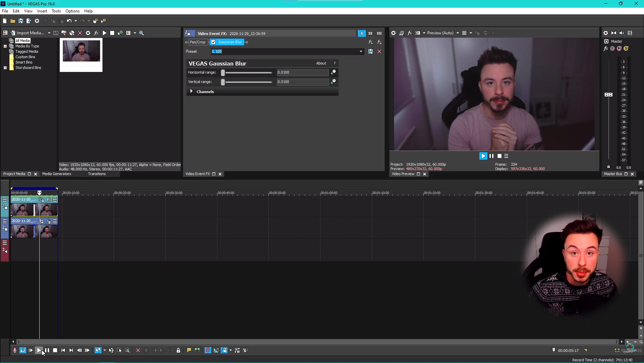Open the Preset dropdown list
The height and width of the screenshot is (363, 644).
[x=361, y=51]
